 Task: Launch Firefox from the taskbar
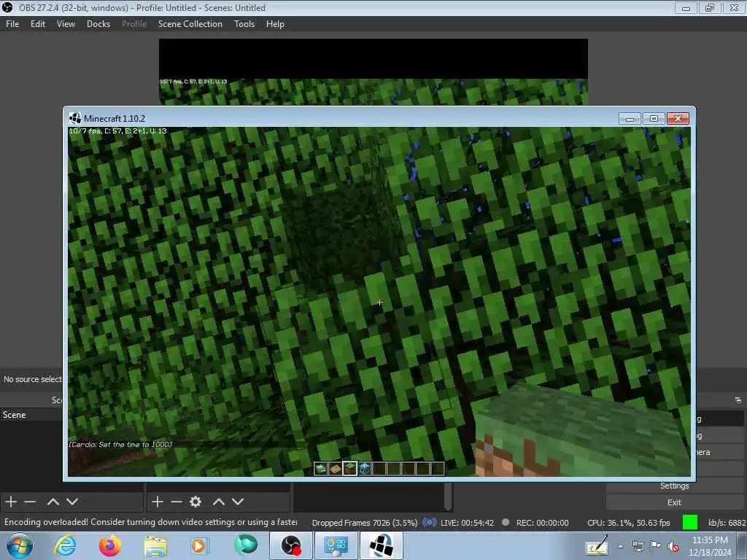coord(110,545)
